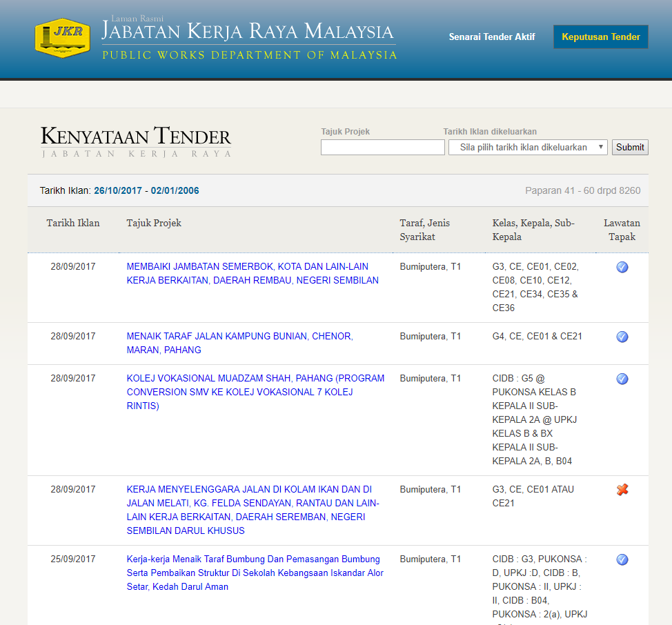The width and height of the screenshot is (672, 625).
Task: Click CIDB : G5 @ PUKONSA KELAS B cell
Action: click(x=535, y=420)
